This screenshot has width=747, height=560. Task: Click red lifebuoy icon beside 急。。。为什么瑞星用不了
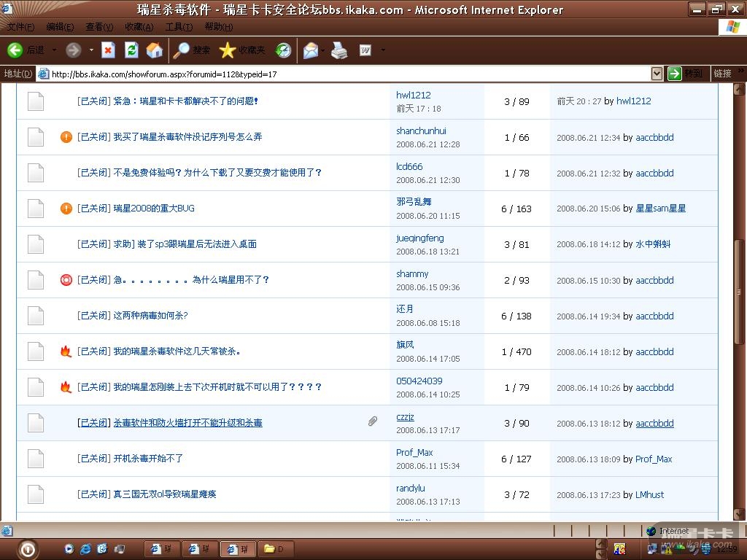pos(66,279)
